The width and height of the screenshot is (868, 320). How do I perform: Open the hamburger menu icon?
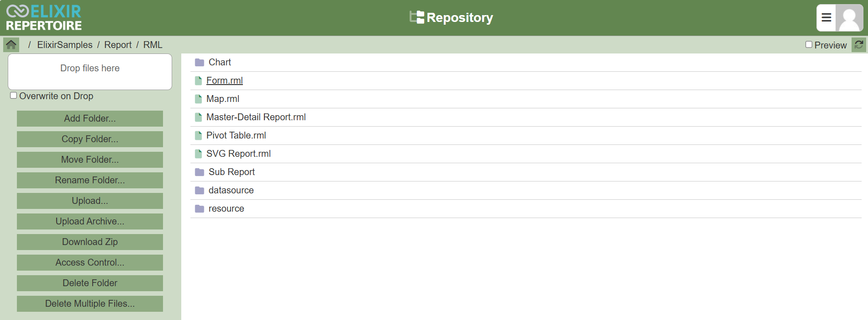826,18
